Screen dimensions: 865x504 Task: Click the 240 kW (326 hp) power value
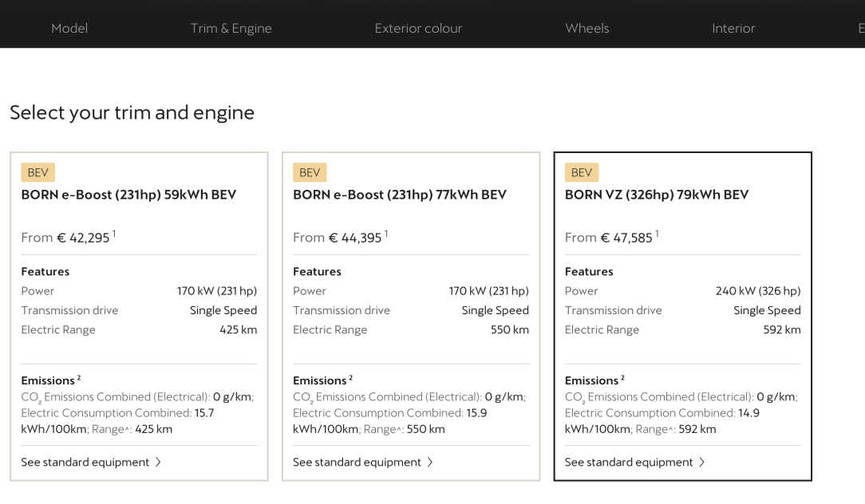tap(758, 290)
